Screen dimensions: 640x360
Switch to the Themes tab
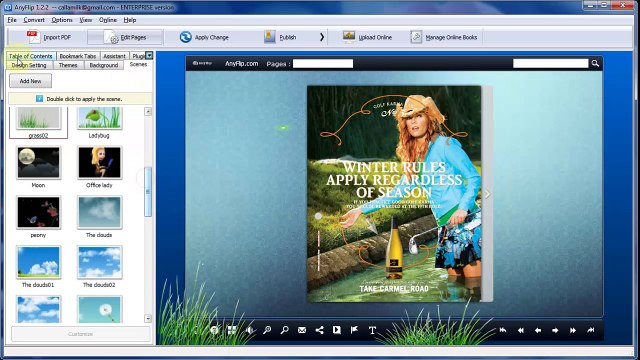click(x=68, y=65)
